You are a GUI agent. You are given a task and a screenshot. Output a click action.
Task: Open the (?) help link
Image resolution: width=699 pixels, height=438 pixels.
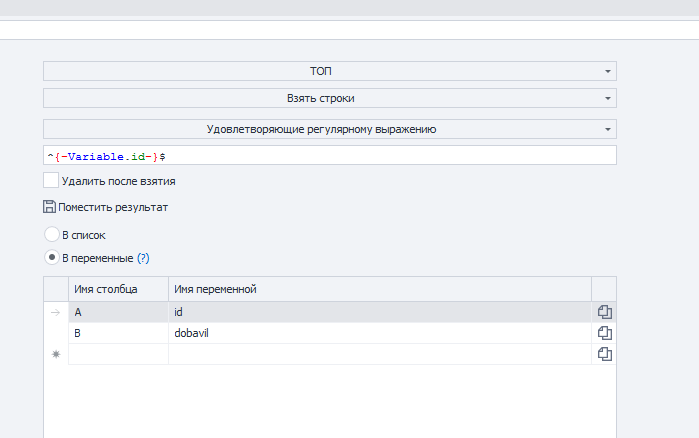(x=143, y=257)
